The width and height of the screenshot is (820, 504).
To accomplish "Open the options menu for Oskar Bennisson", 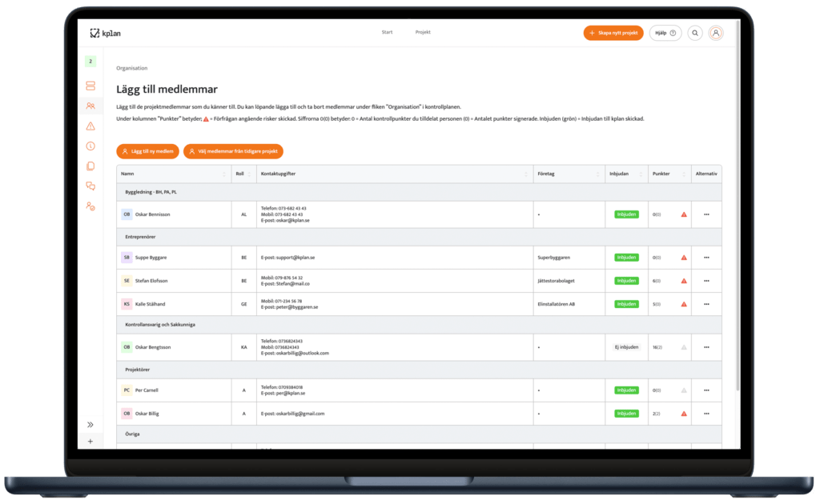I will pyautogui.click(x=706, y=214).
